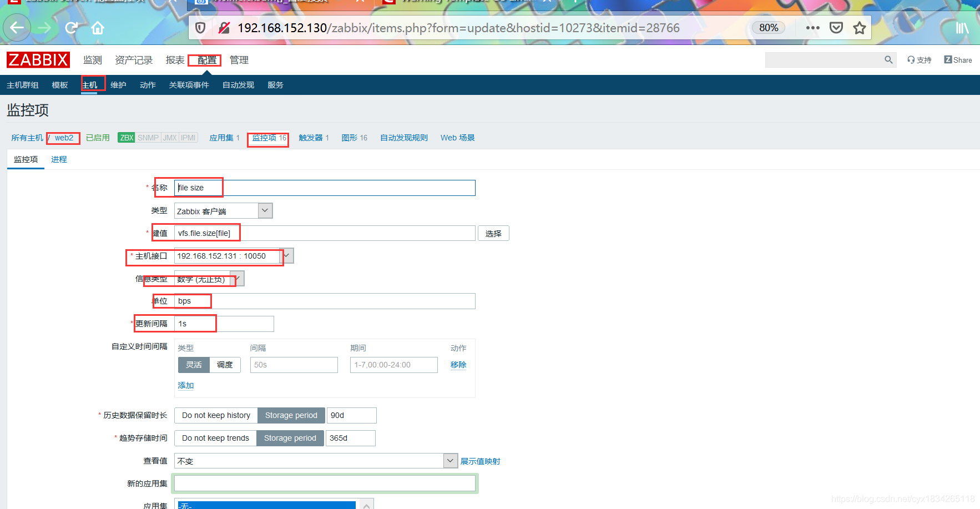This screenshot has width=980, height=509.
Task: Open the 信息类型 dropdown
Action: [209, 279]
